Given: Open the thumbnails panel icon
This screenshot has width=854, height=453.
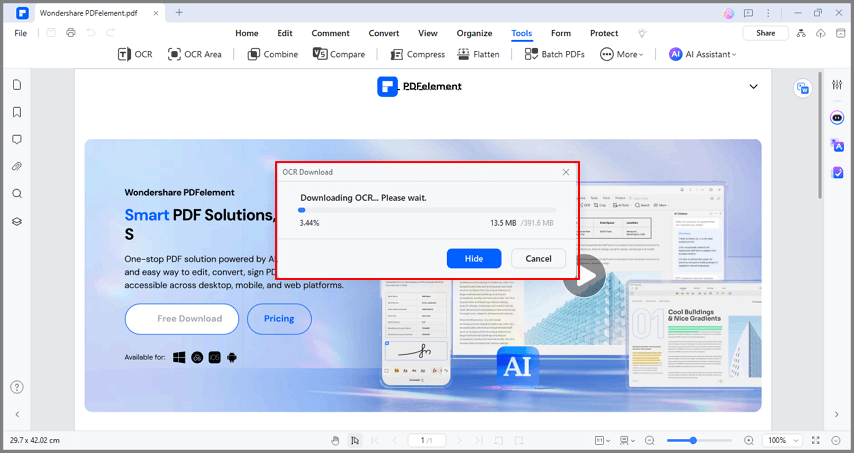Looking at the screenshot, I should pyautogui.click(x=17, y=85).
